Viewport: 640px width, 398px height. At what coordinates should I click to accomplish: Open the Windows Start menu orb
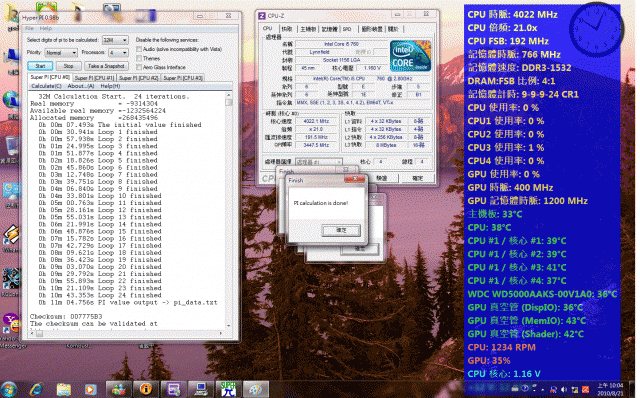(x=9, y=389)
